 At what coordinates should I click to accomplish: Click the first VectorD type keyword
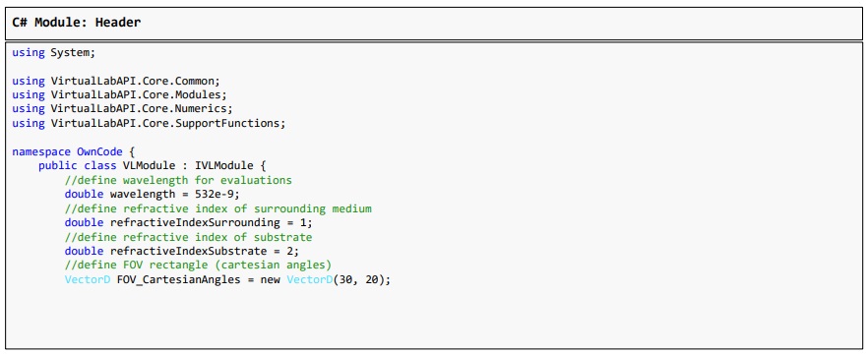click(88, 279)
